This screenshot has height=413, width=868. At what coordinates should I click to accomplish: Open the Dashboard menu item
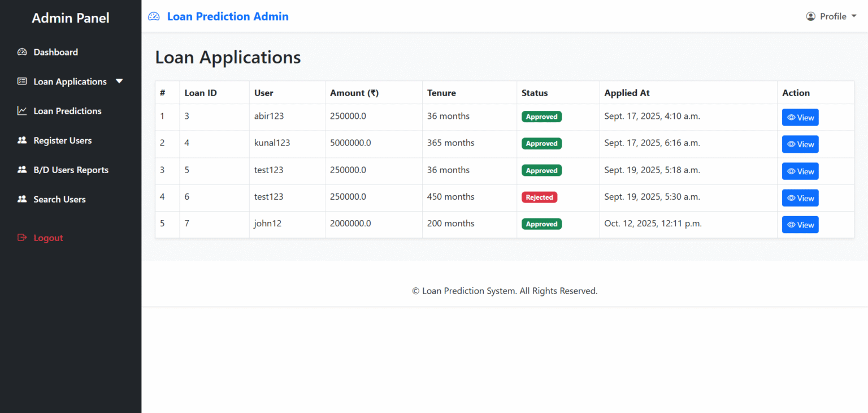tap(55, 51)
